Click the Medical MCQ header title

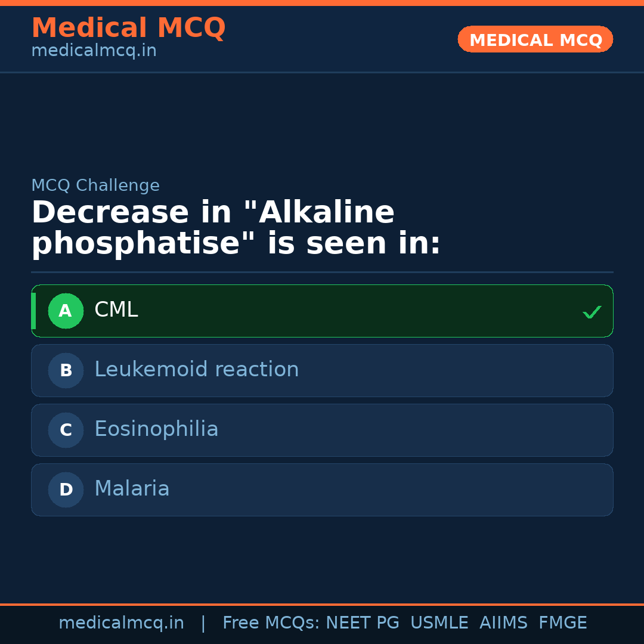(128, 28)
